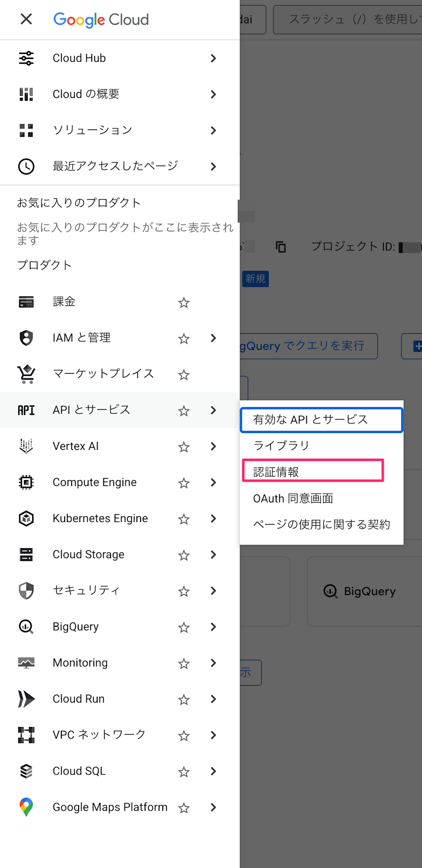The height and width of the screenshot is (868, 422).
Task: Pin Compute Engine with the star
Action: (x=184, y=483)
